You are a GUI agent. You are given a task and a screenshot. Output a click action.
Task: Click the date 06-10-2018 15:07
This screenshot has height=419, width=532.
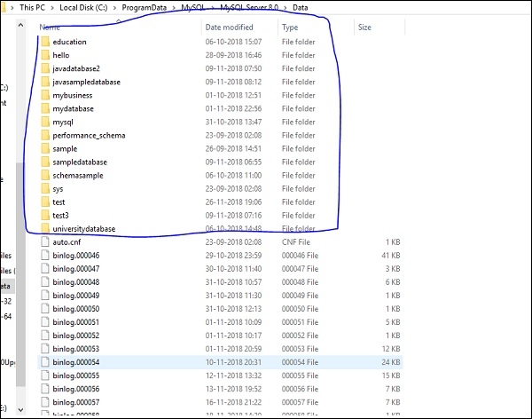tap(233, 42)
